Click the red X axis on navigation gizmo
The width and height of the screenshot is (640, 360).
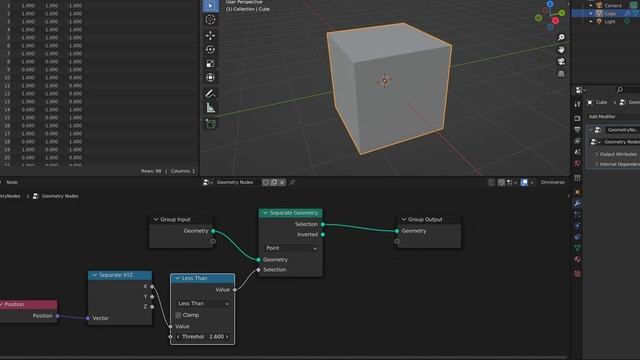coord(556,20)
